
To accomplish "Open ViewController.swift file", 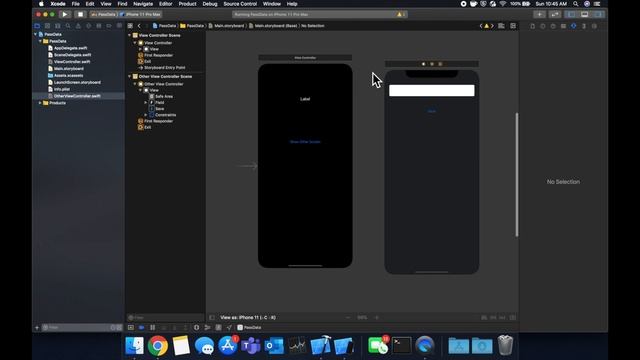I will coord(72,62).
